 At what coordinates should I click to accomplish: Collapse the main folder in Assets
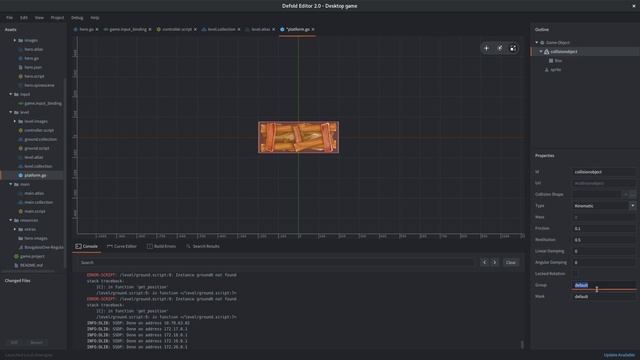click(x=11, y=184)
